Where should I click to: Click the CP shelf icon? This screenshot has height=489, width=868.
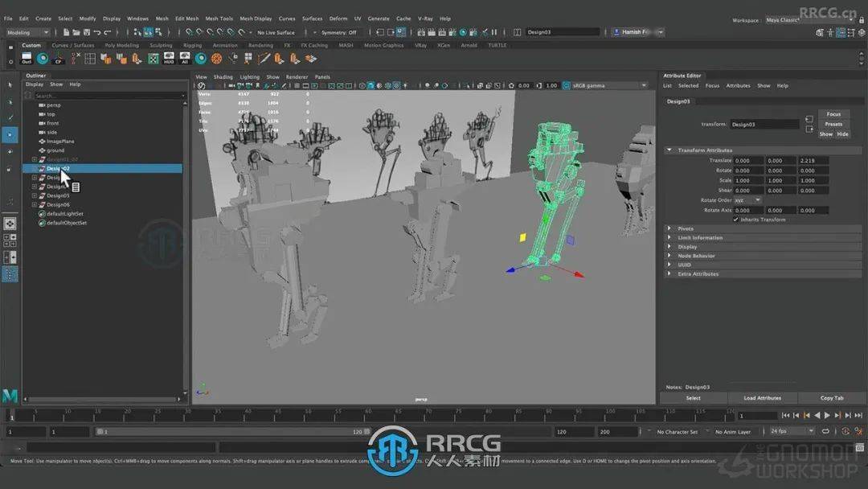point(59,59)
